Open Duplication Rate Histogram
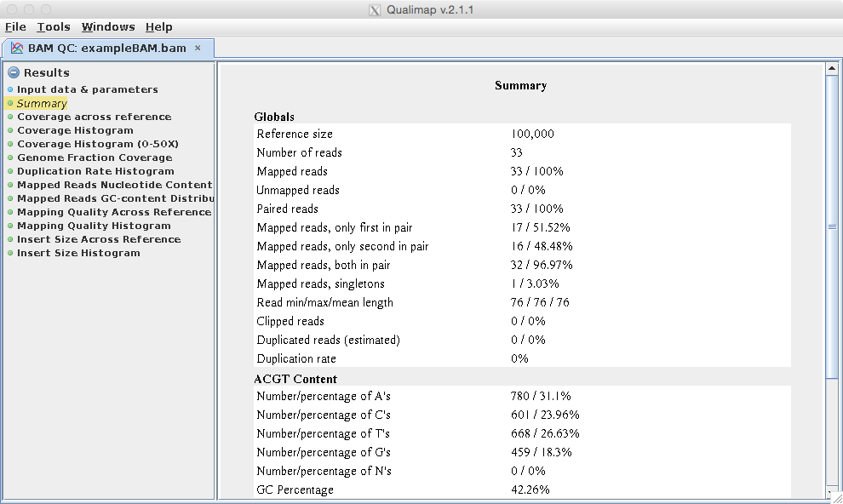Image resolution: width=843 pixels, height=504 pixels. click(x=95, y=171)
